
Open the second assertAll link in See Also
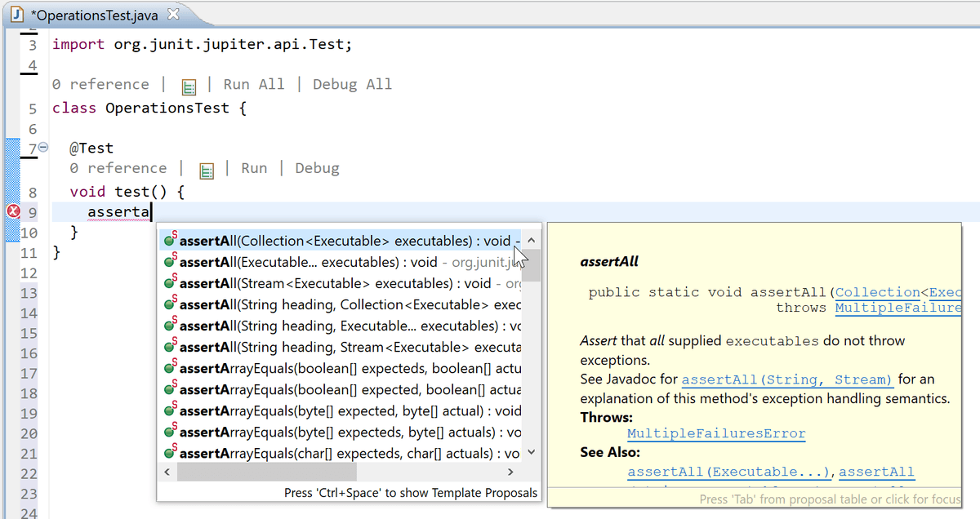pyautogui.click(x=877, y=472)
